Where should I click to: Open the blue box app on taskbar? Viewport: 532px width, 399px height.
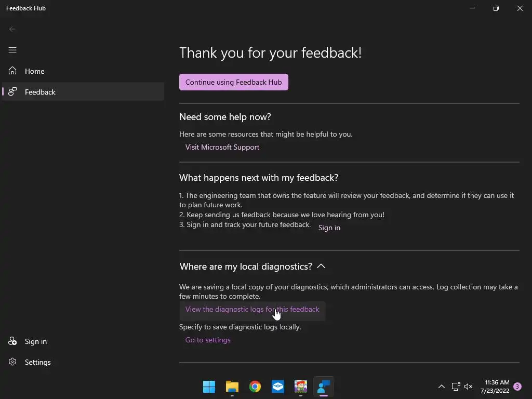pyautogui.click(x=278, y=387)
